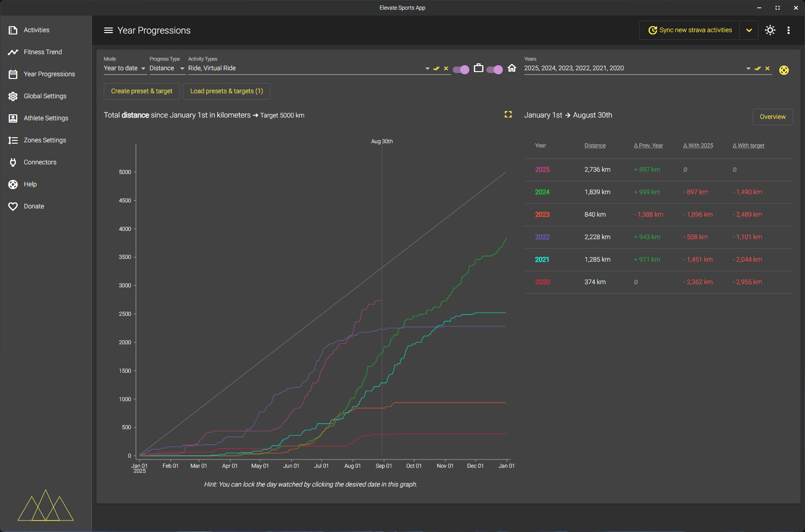Open the Progress Type dropdown showing Distance
The image size is (805, 532).
(x=167, y=68)
